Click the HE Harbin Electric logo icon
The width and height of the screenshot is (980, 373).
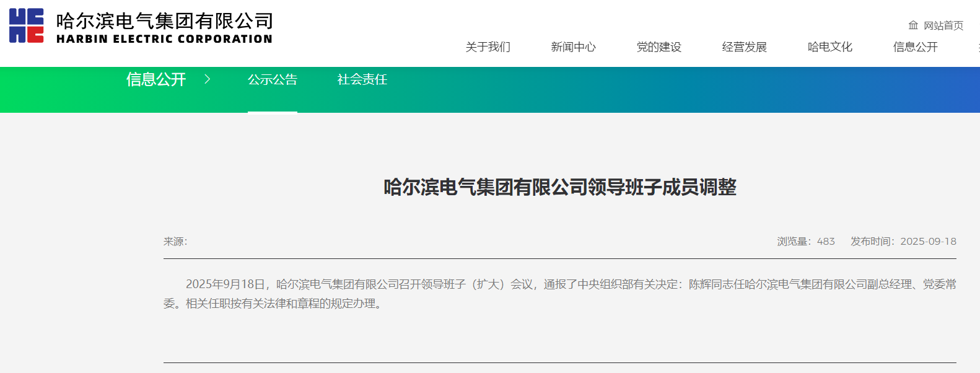click(x=27, y=25)
